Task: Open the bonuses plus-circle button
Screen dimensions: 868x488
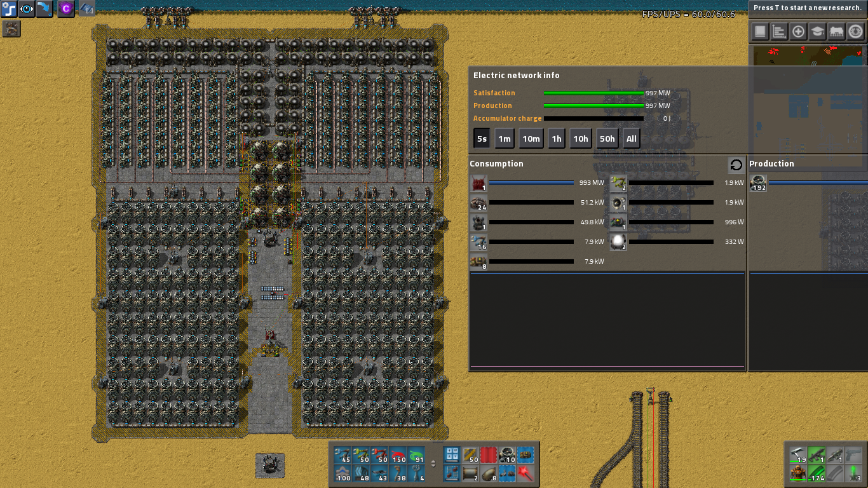Action: 798,32
